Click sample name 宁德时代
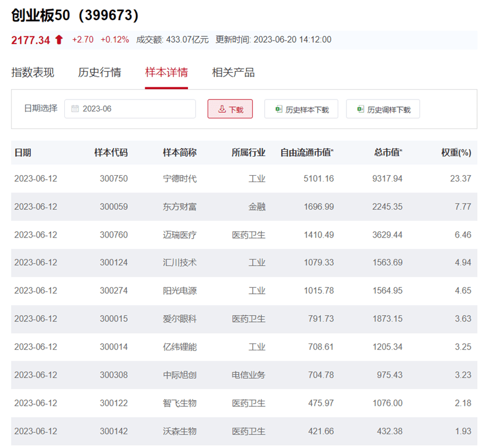 click(x=180, y=179)
